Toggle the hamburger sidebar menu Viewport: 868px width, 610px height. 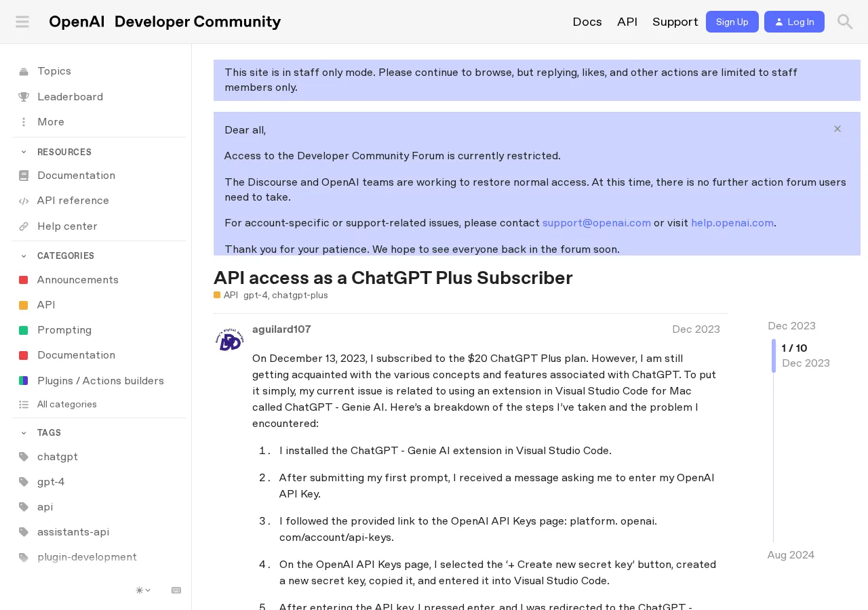pos(22,22)
